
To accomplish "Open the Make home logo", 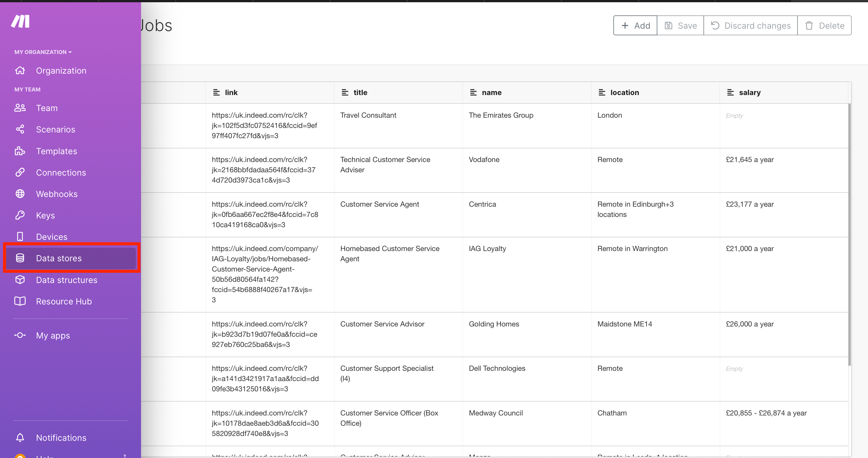I will click(x=21, y=21).
